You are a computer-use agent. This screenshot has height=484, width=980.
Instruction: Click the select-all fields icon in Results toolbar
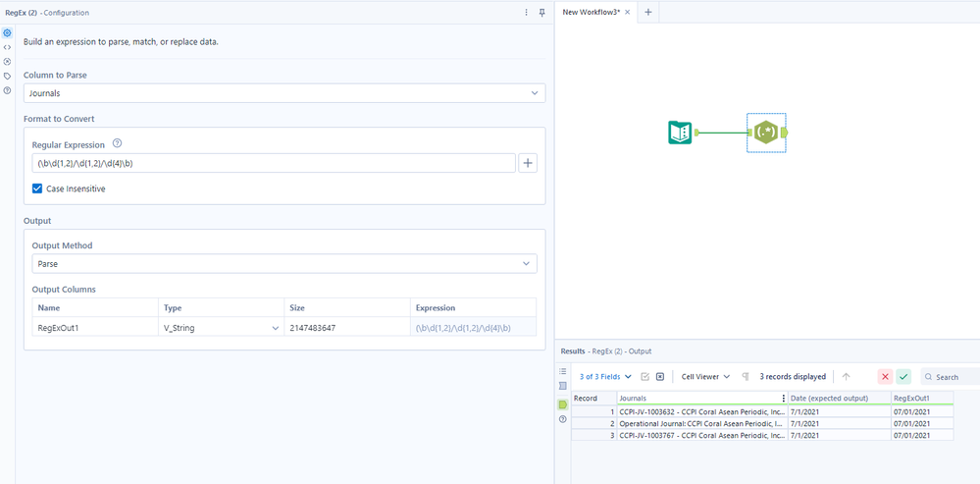(645, 376)
